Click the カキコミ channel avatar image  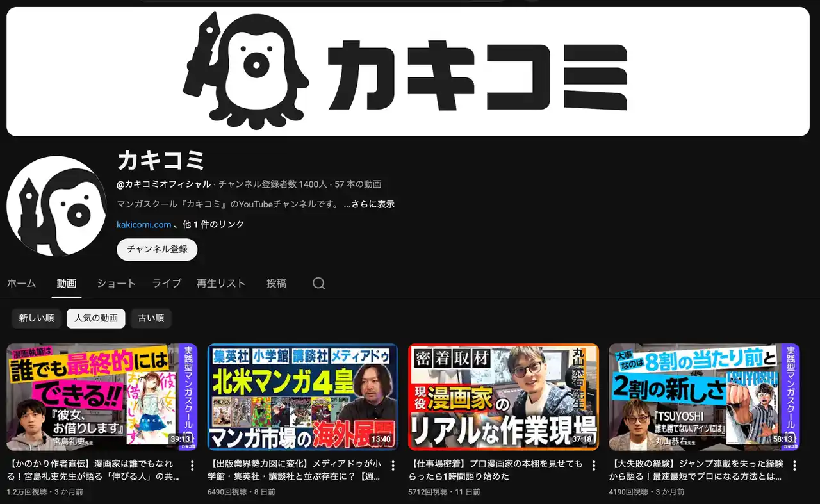[56, 206]
